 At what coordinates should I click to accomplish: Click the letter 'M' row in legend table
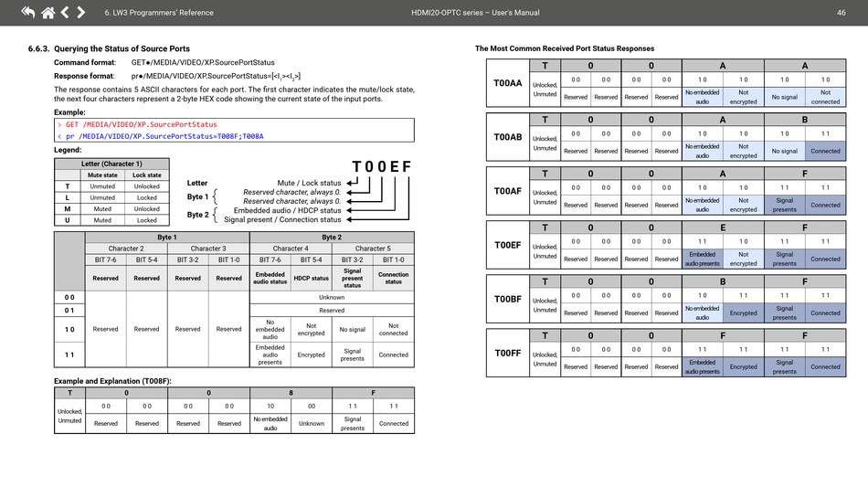point(111,209)
